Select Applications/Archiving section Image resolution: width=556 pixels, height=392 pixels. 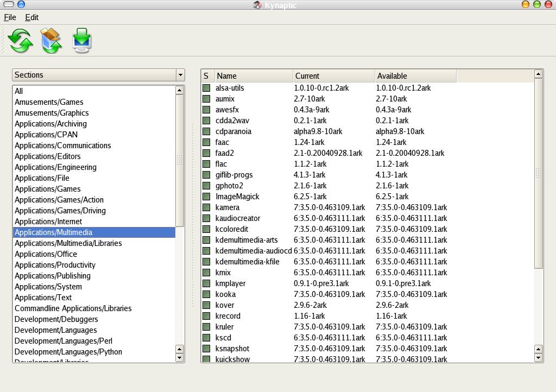tap(94, 124)
